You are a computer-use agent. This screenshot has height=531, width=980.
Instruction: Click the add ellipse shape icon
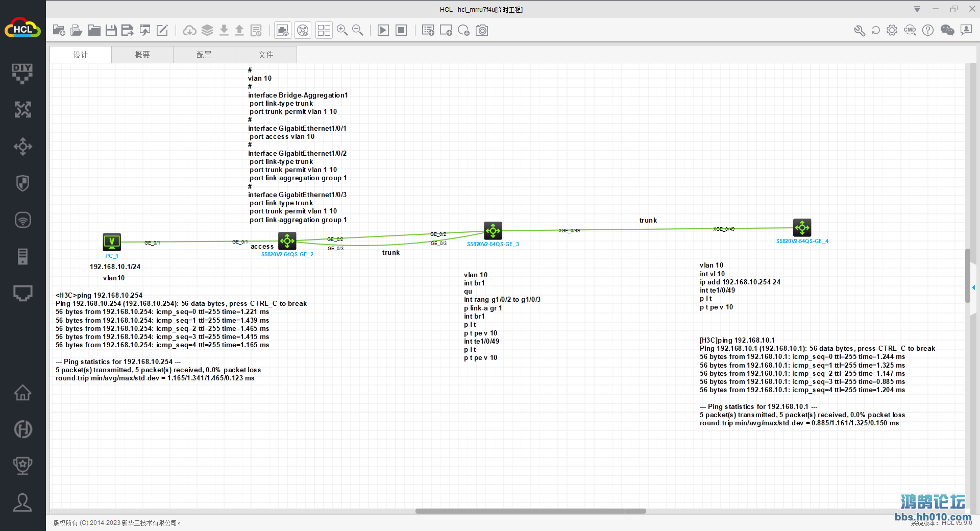click(464, 30)
